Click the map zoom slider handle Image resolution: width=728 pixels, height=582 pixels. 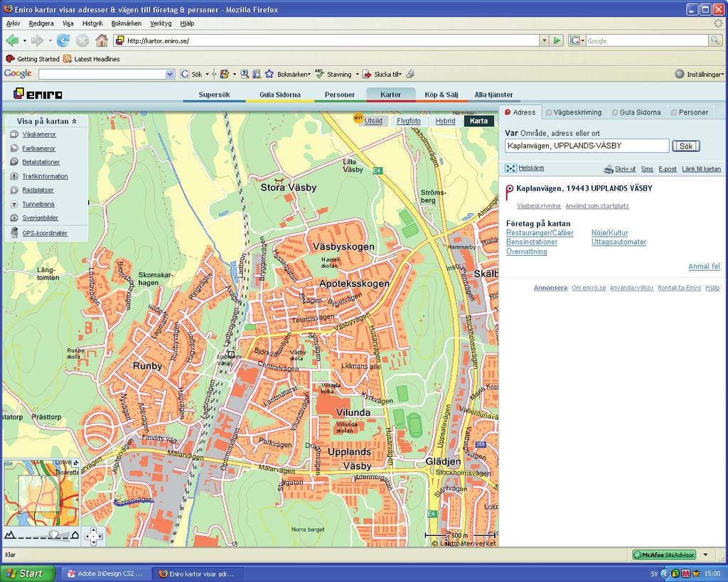[54, 535]
